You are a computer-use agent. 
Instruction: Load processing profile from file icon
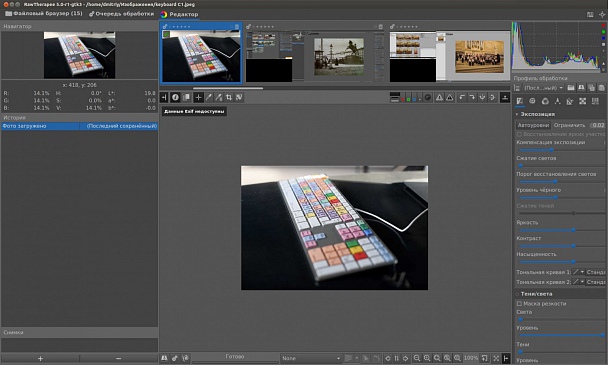(571, 88)
